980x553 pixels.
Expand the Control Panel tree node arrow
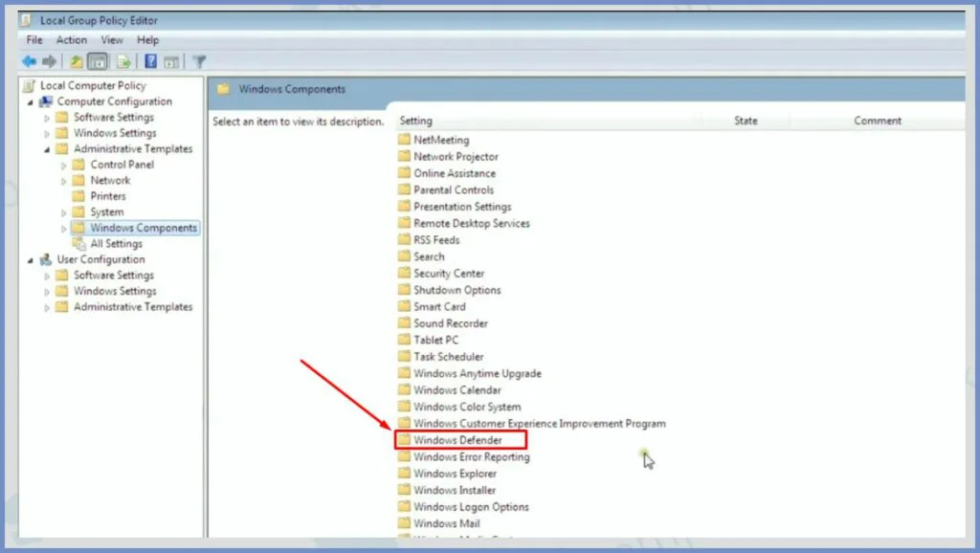64,166
